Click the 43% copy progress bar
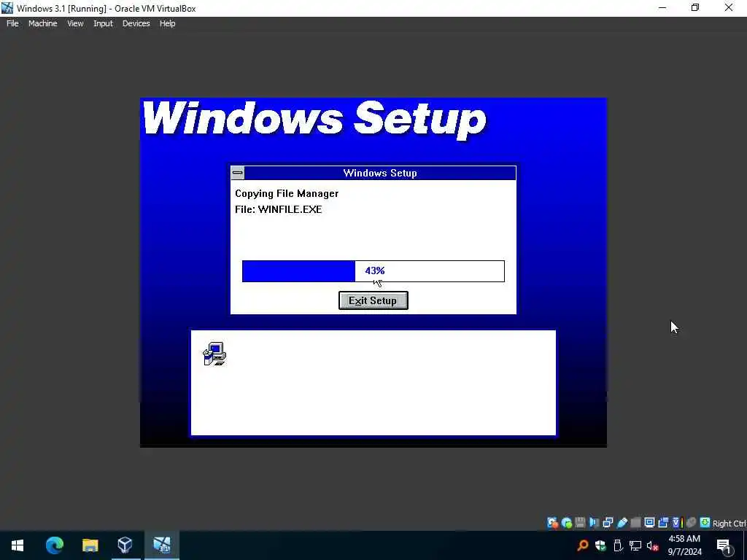 click(373, 271)
